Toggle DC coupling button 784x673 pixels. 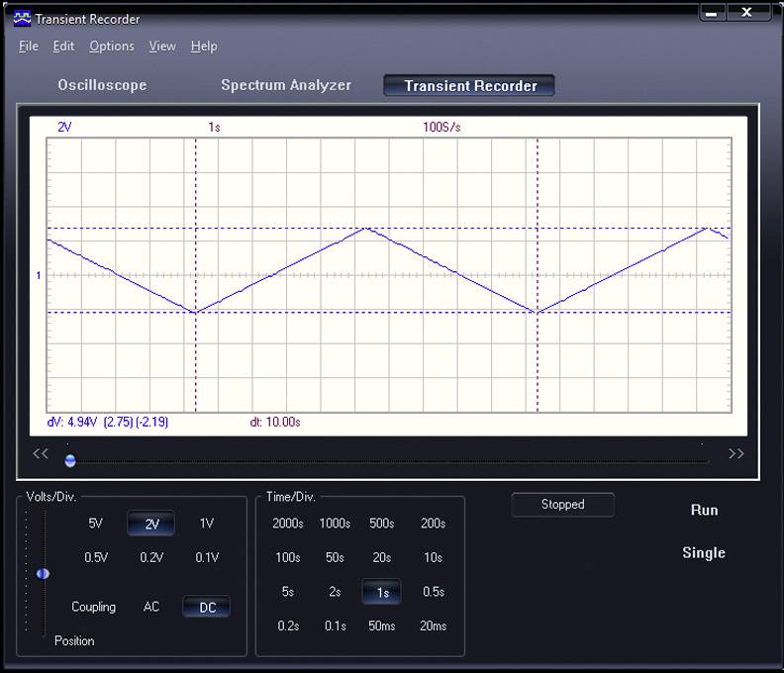[207, 608]
